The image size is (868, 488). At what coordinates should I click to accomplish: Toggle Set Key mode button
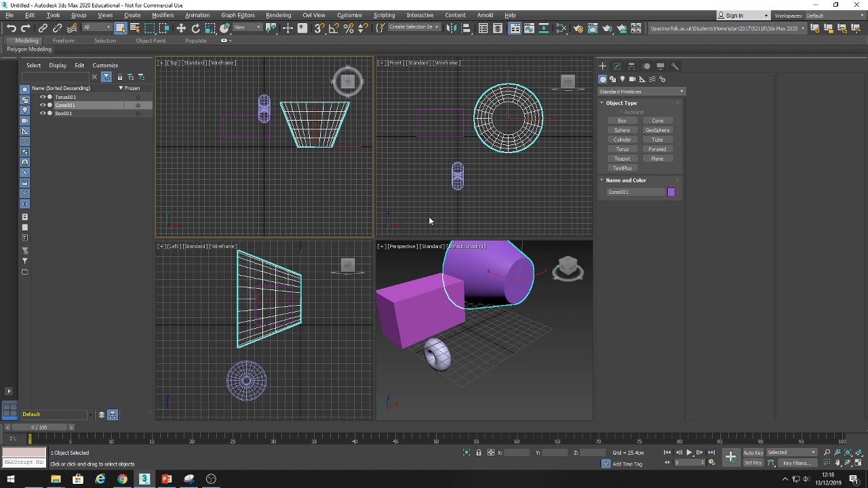click(753, 463)
